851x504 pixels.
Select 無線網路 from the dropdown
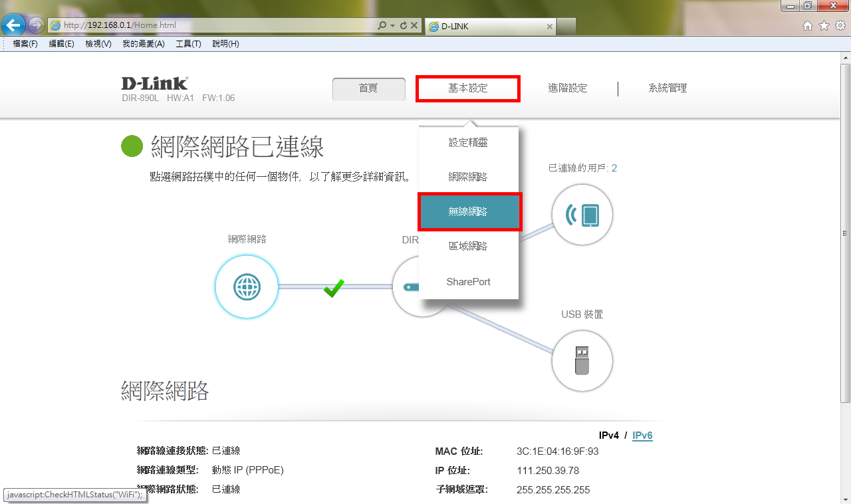[468, 211]
